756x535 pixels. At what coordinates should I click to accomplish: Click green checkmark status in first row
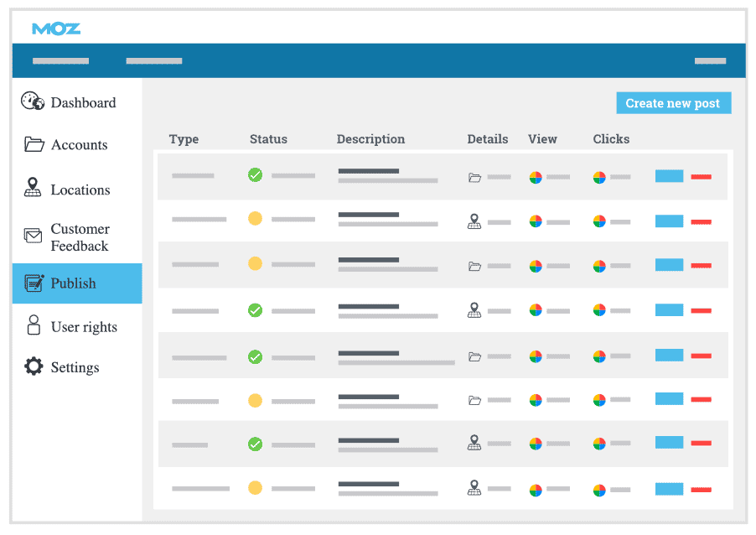coord(256,175)
